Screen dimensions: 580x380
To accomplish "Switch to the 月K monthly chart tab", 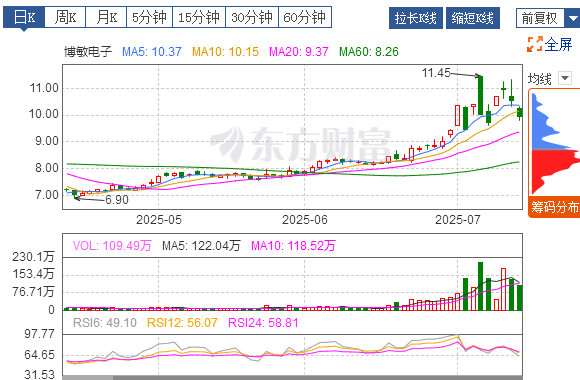I will [106, 17].
